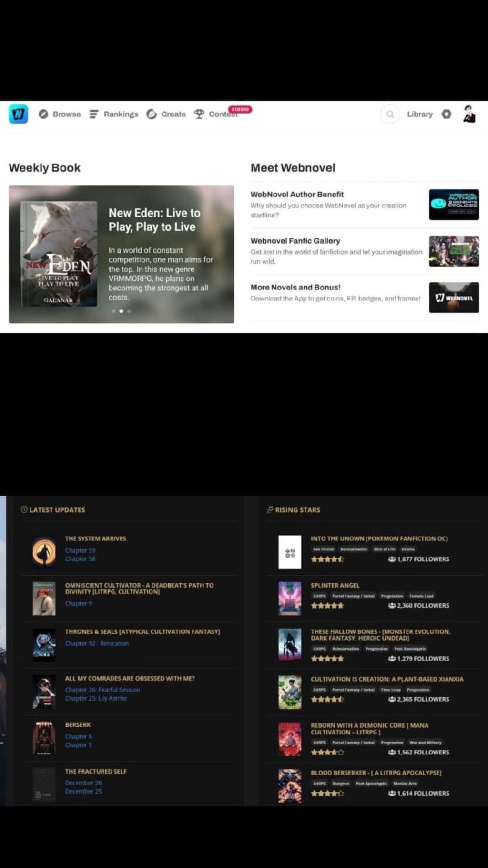Click the Webnovel app download thumbnail

click(454, 298)
